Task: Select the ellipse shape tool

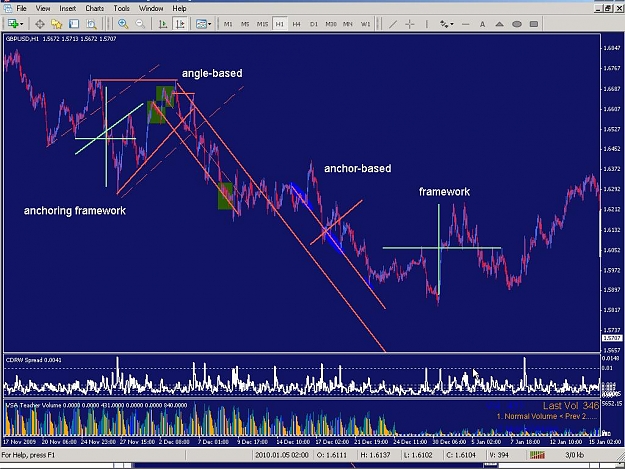Action: [517, 24]
